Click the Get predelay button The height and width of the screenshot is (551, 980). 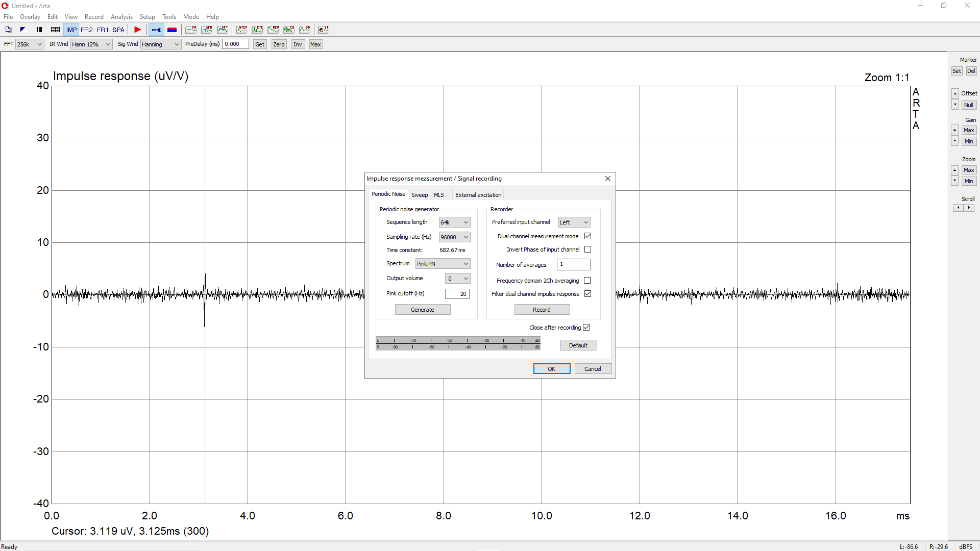260,44
